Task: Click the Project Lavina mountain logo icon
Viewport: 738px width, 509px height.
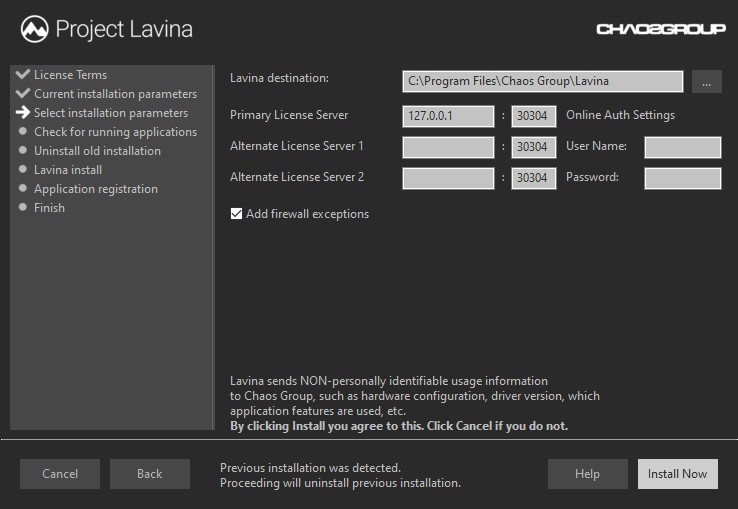Action: point(34,29)
